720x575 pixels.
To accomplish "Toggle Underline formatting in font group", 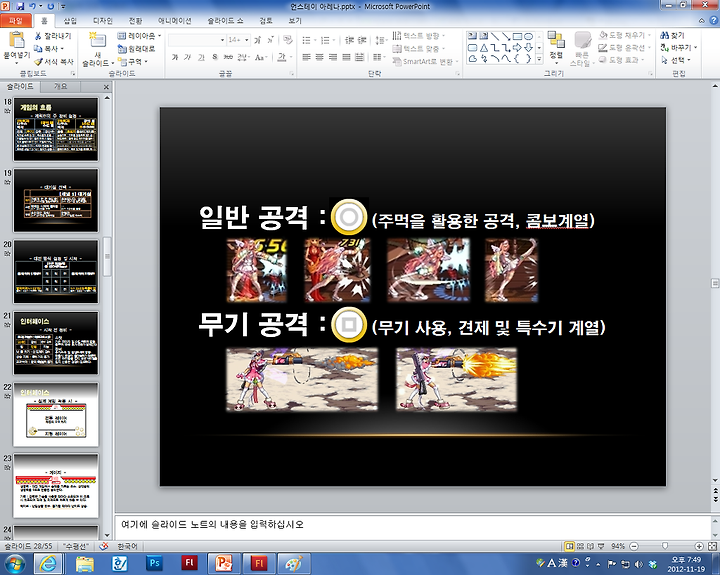I will pyautogui.click(x=201, y=57).
